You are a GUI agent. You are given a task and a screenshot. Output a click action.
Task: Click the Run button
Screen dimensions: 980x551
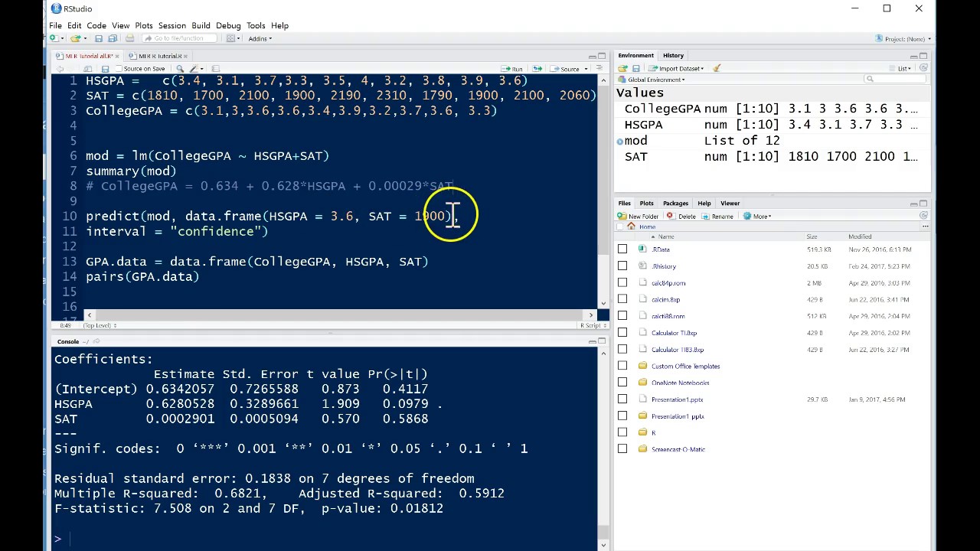point(512,69)
